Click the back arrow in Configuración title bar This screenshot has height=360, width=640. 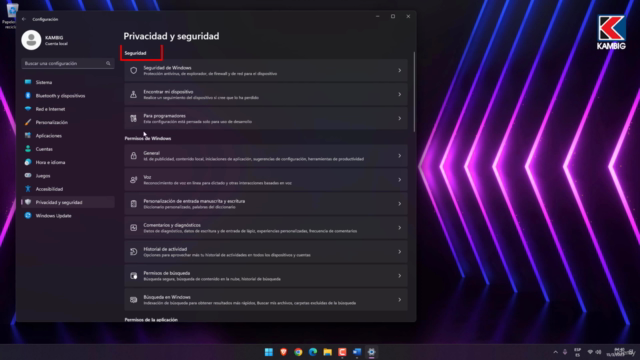[24, 19]
